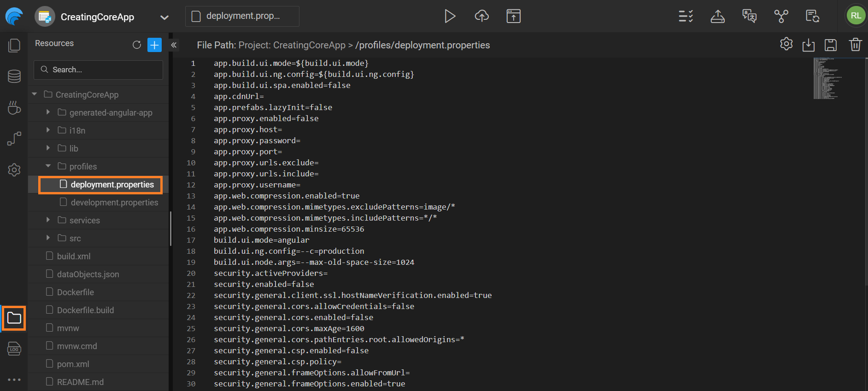The image size is (868, 391).
Task: Refresh the Resources file tree
Action: point(137,45)
